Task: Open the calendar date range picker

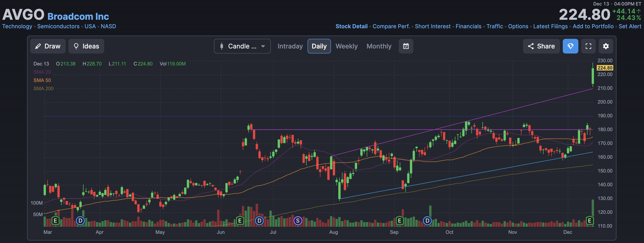Action: (406, 46)
